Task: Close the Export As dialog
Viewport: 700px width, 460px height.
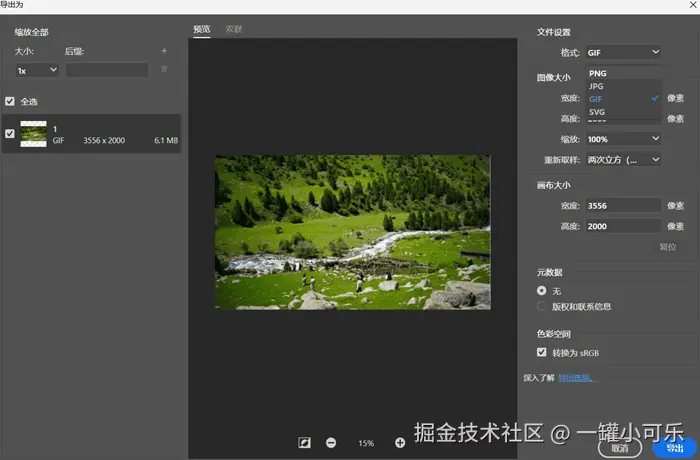Action: [x=693, y=5]
